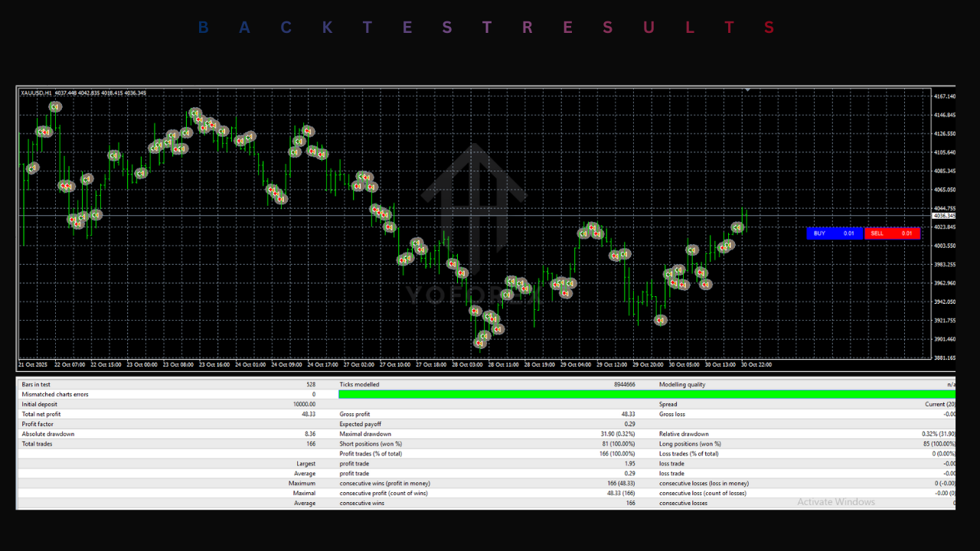Click the 27 Oct 10:00 time axis label

click(x=395, y=364)
